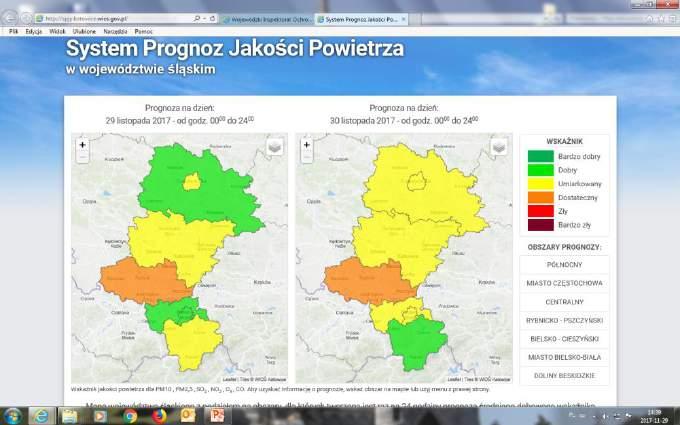Click the taskbar clock showing 2017-11-29
Image resolution: width=680 pixels, height=425 pixels.
click(655, 416)
